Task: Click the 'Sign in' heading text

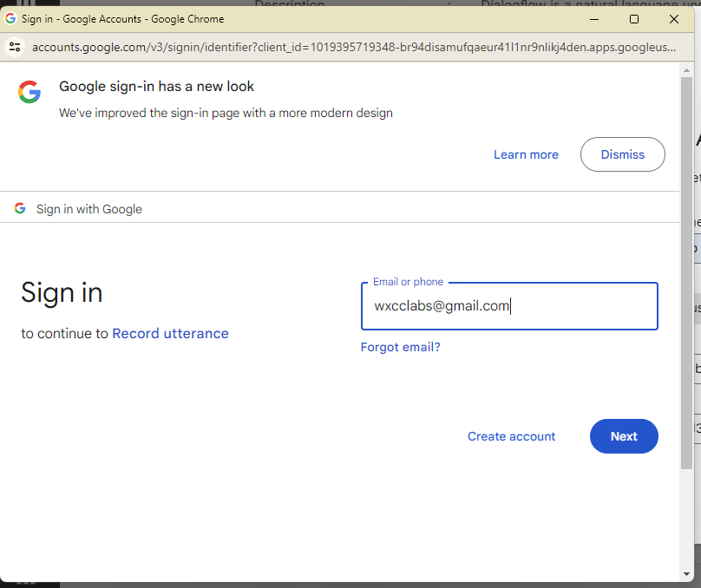Action: click(62, 293)
